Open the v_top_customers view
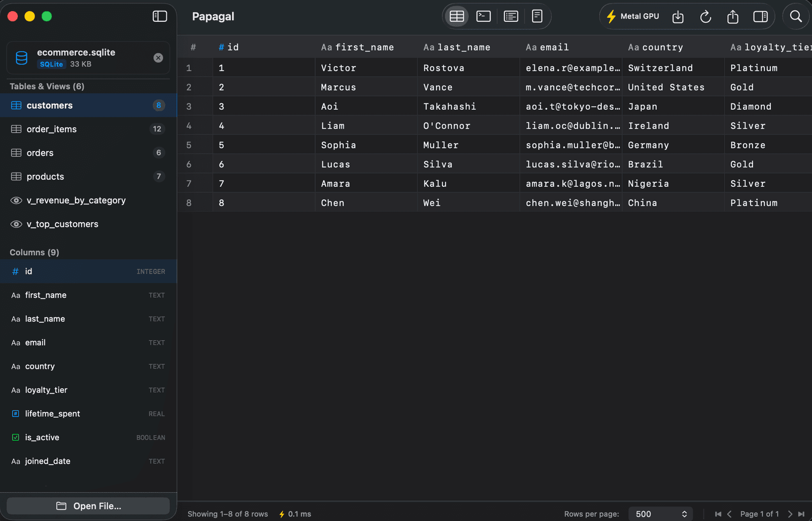Viewport: 812px width, 521px height. coord(88,224)
